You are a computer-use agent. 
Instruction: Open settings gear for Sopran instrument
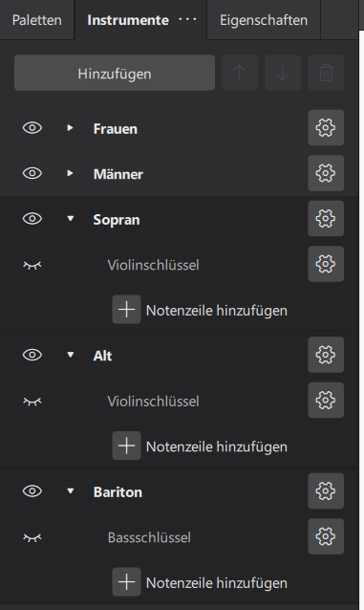326,219
